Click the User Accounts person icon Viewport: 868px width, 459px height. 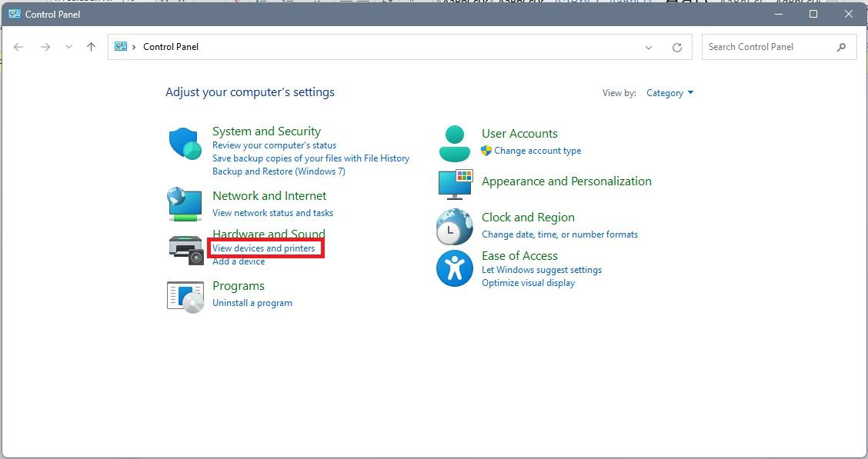pyautogui.click(x=454, y=143)
